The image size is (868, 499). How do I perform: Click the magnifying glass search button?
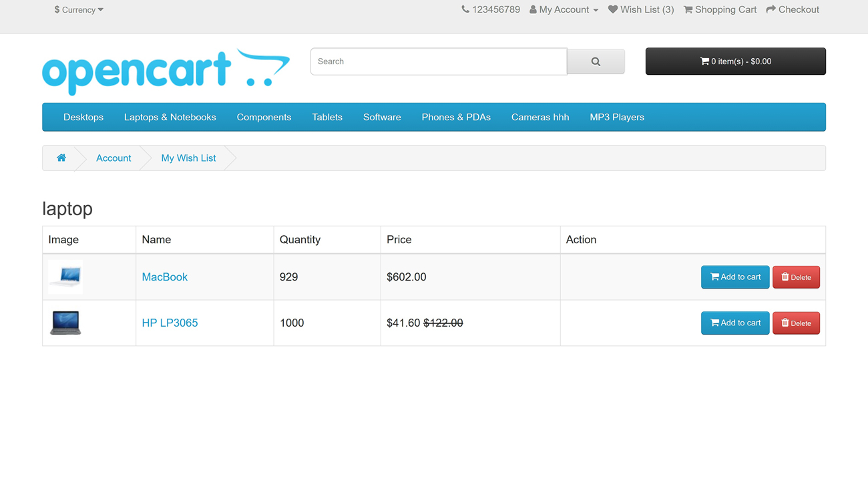(x=596, y=61)
